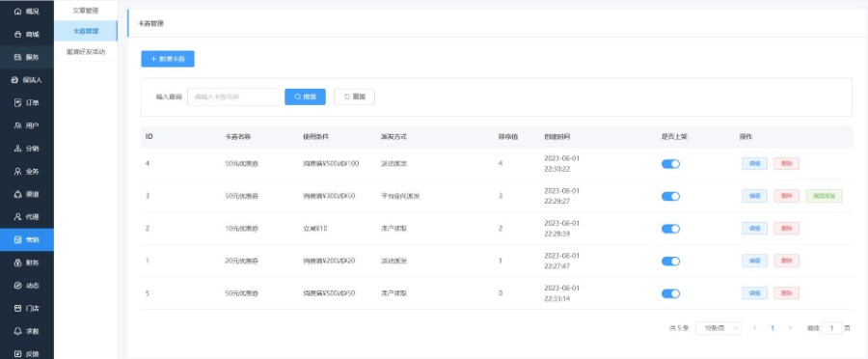Click the 卡券名称 column header

click(x=238, y=137)
